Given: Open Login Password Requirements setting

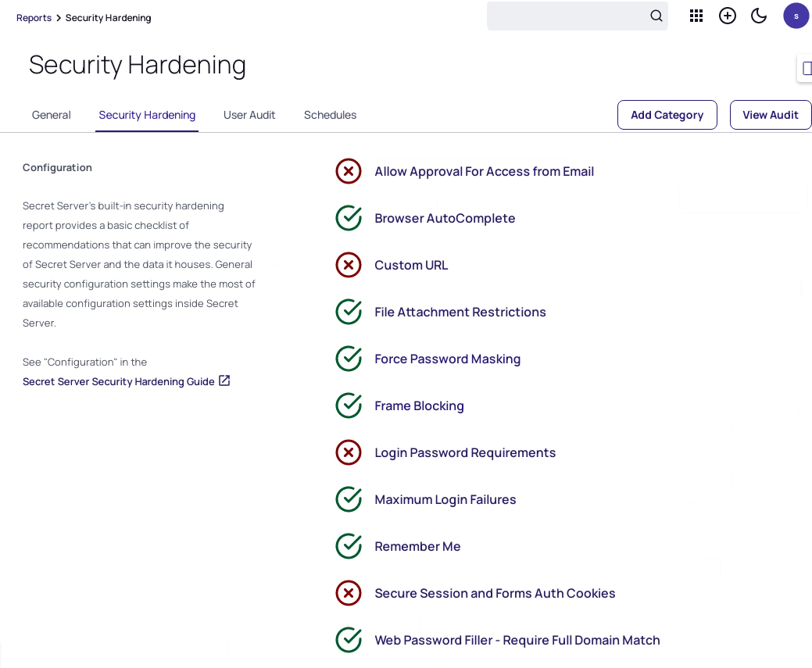Looking at the screenshot, I should [465, 452].
